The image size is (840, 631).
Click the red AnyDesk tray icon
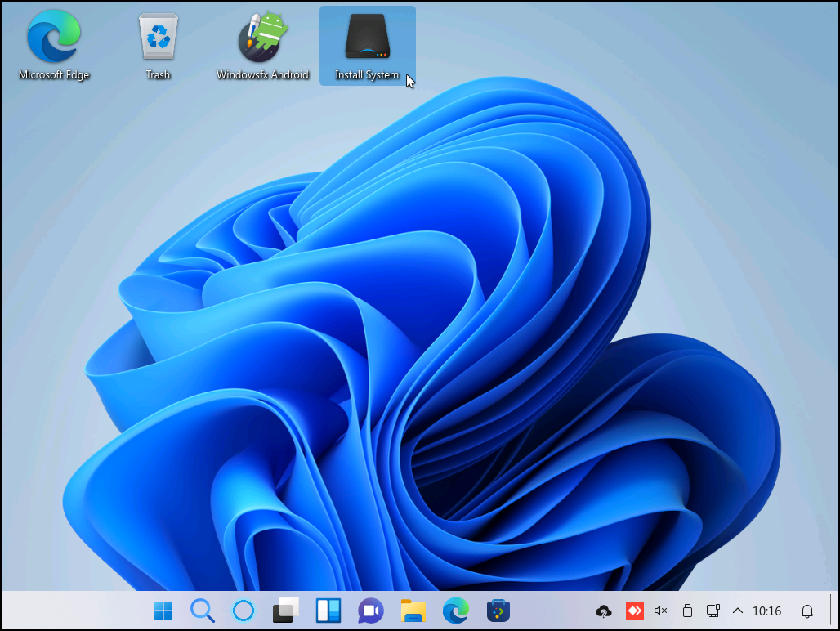[x=635, y=611]
